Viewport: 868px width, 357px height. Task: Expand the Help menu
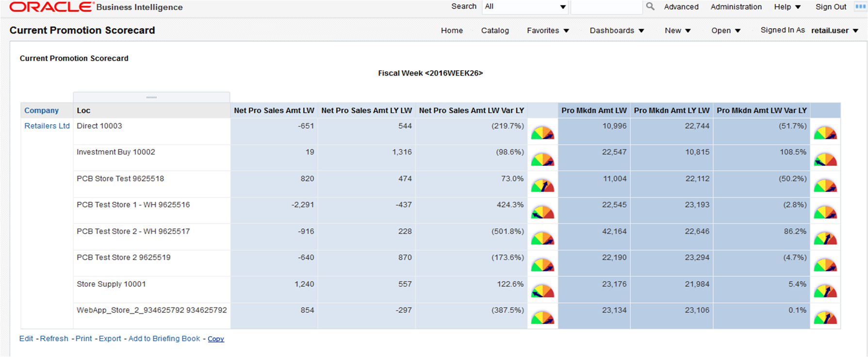(x=787, y=7)
